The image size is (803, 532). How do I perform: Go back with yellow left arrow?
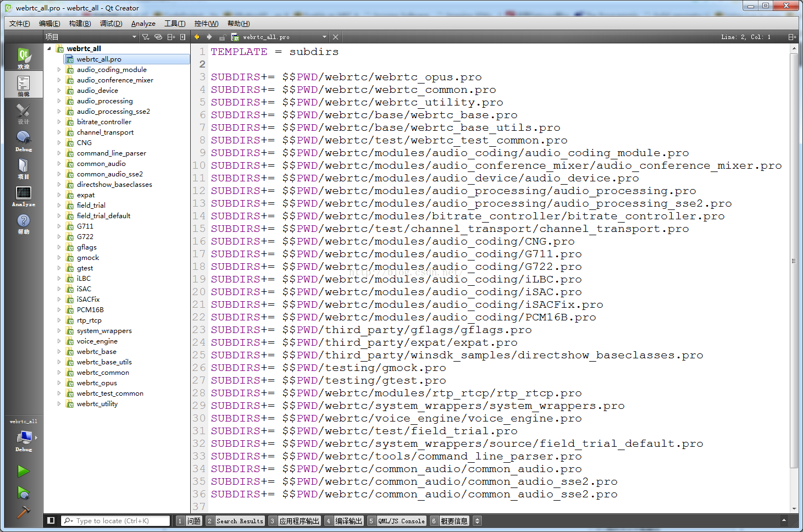click(x=197, y=37)
